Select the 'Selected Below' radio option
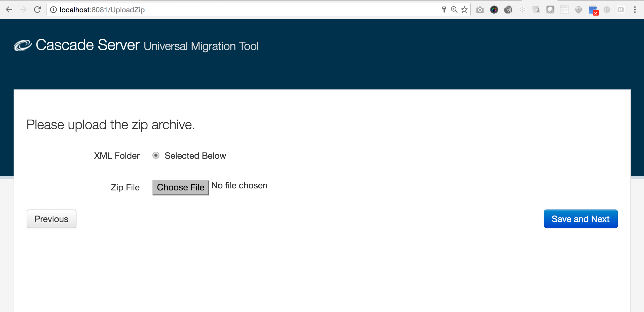This screenshot has height=312, width=644. tap(156, 155)
